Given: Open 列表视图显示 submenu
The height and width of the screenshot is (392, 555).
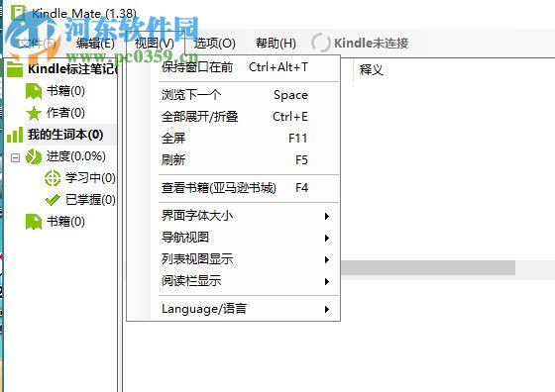Looking at the screenshot, I should tap(234, 259).
